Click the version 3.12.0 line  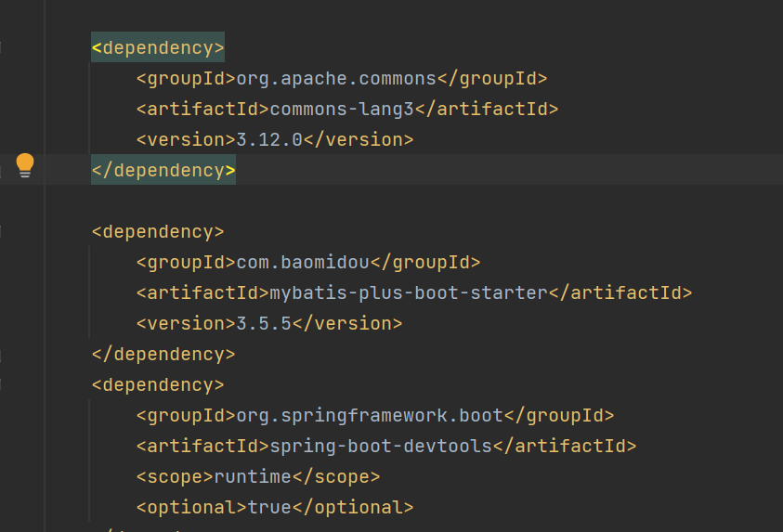(275, 140)
